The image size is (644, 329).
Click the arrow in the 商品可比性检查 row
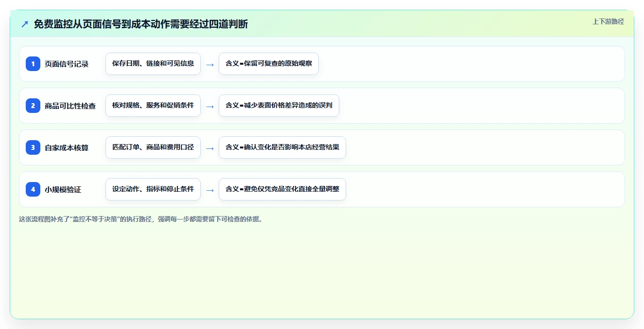[x=209, y=106]
